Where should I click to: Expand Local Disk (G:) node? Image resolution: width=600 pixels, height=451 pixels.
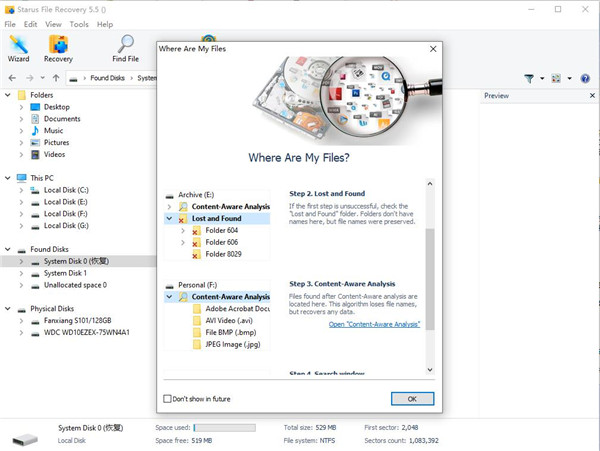[21, 226]
